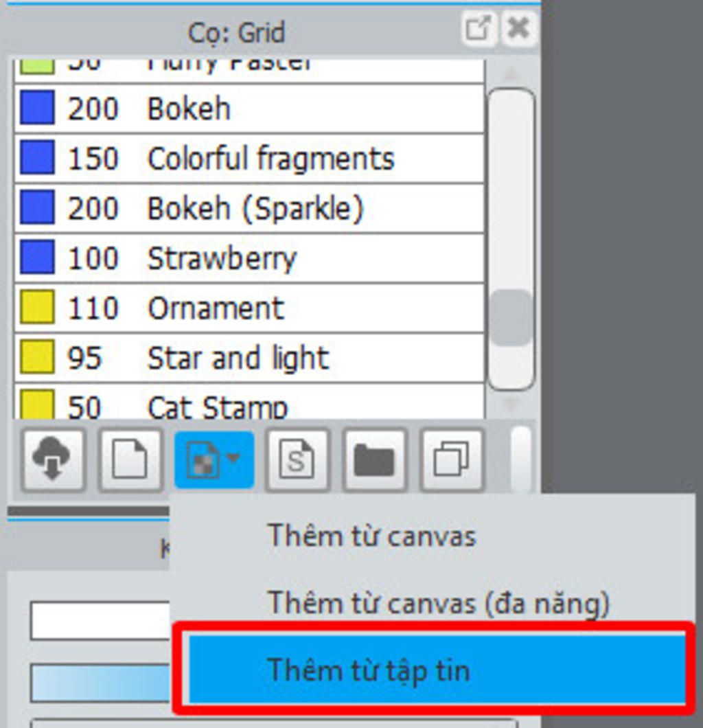Select the Star and light brush
The image size is (703, 728).
click(x=249, y=358)
